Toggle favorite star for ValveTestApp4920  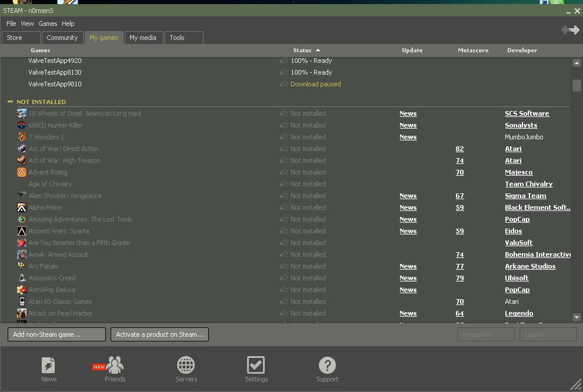(284, 61)
